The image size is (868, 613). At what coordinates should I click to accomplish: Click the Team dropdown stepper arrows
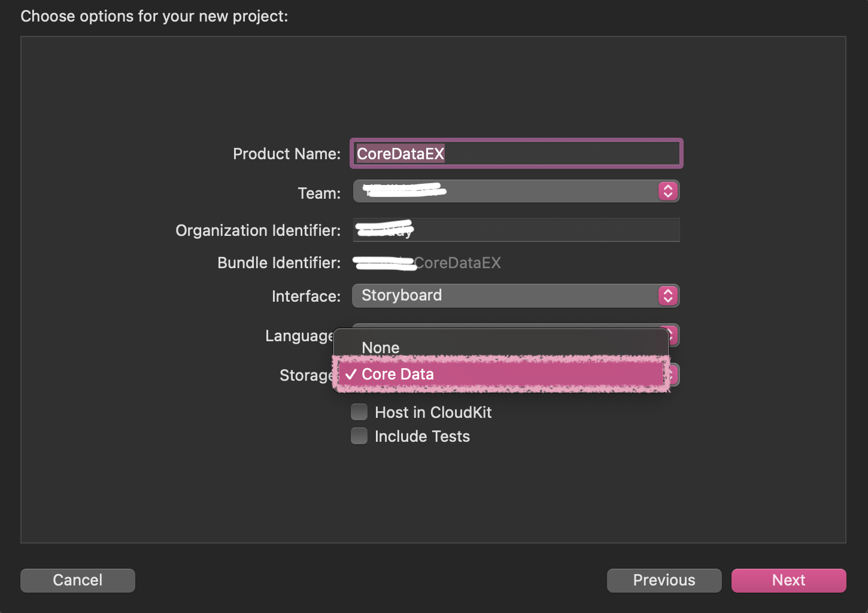(668, 192)
